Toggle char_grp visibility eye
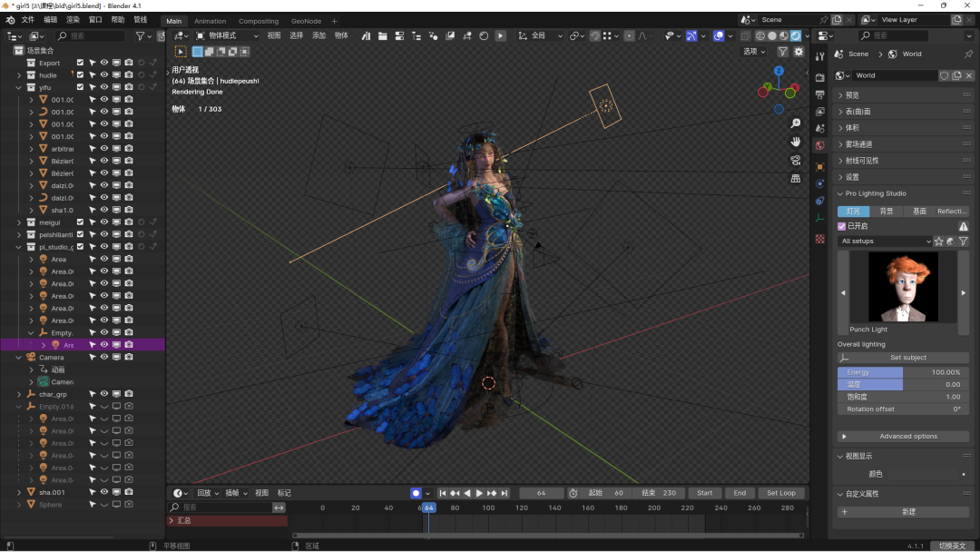Screen dimensions: 980x552 (x=104, y=394)
